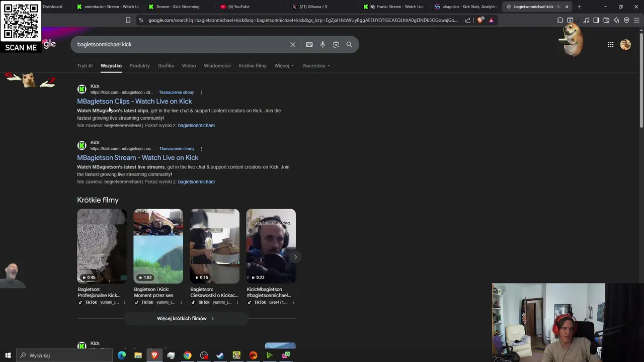Viewport: 644px width, 362px height.
Task: Open a new browser tab
Action: (579, 7)
